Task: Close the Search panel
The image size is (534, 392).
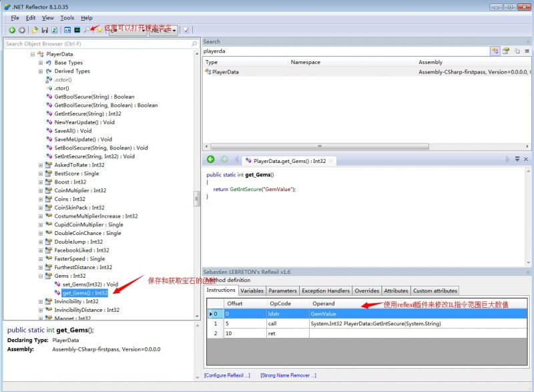Action: (528, 41)
